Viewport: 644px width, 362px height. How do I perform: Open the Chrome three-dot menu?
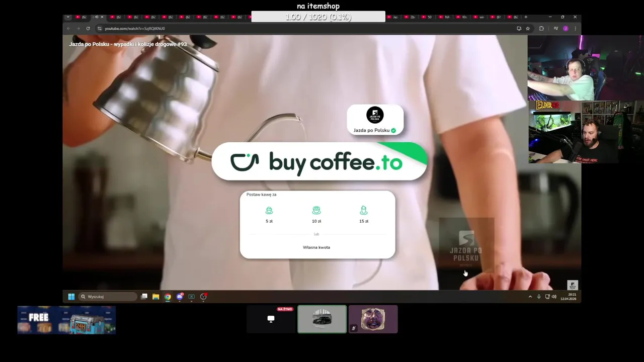coord(575,29)
